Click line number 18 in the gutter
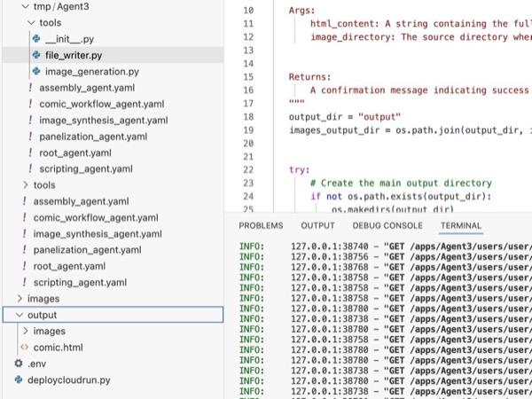This screenshot has height=399, width=532. [247, 116]
